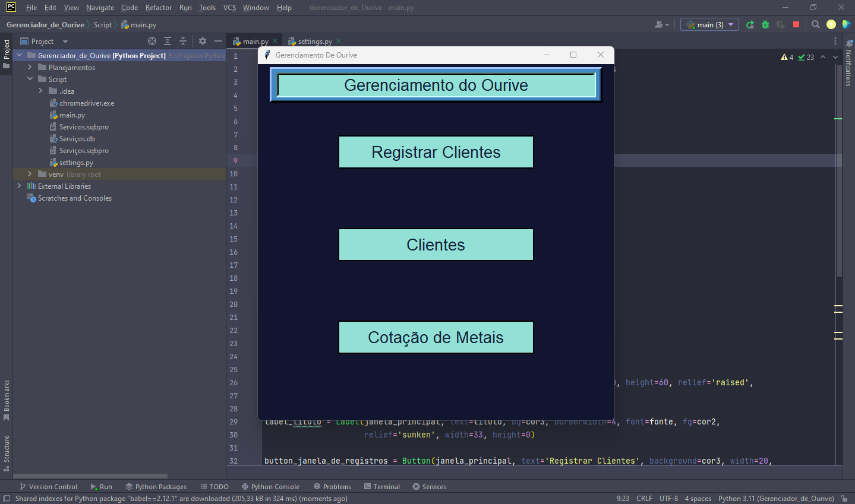Click line number 9 in the gutter
The width and height of the screenshot is (855, 504).
click(235, 160)
